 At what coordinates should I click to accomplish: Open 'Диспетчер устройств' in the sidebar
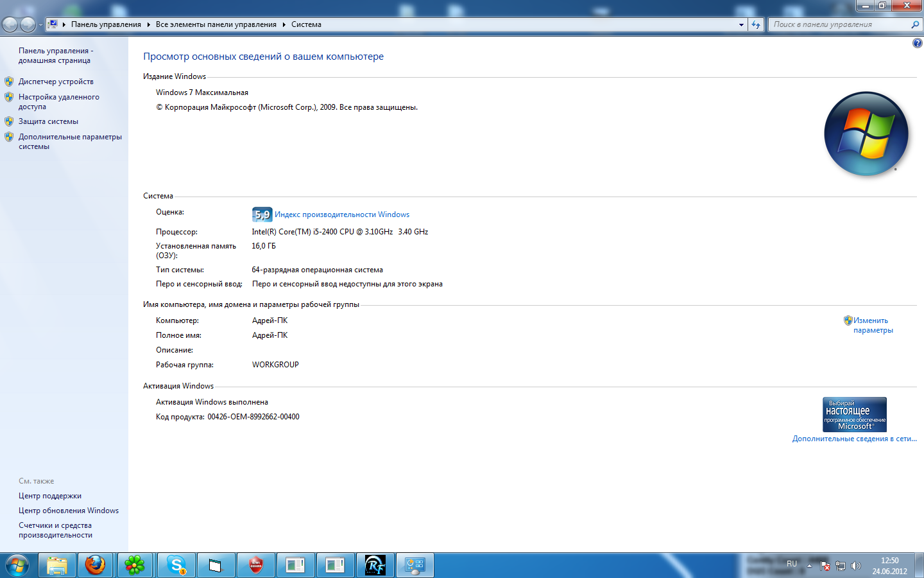56,82
